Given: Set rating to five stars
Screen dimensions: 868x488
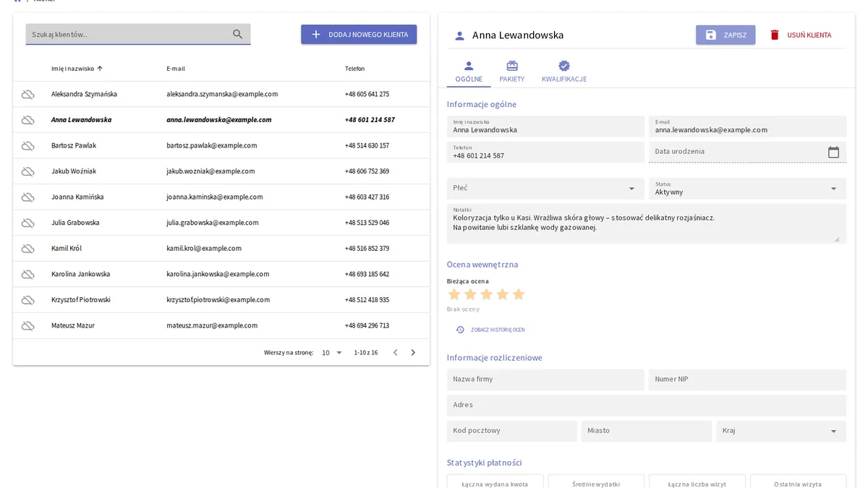Looking at the screenshot, I should 518,294.
